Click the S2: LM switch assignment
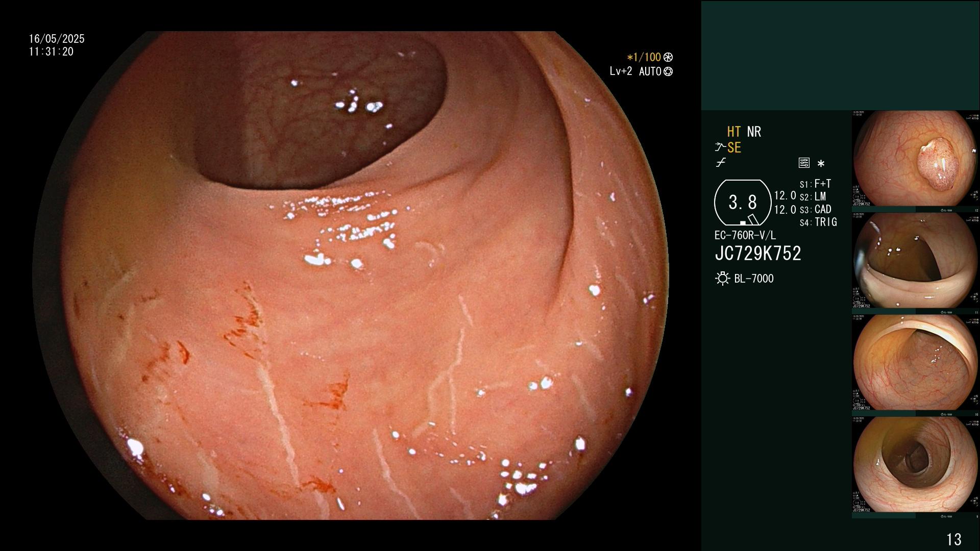This screenshot has width=980, height=551. click(x=813, y=196)
